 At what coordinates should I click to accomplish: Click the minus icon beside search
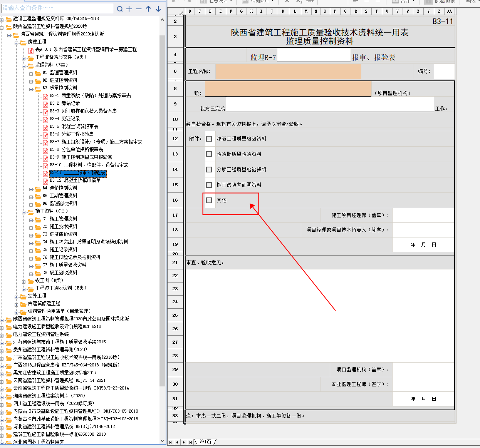tap(139, 9)
